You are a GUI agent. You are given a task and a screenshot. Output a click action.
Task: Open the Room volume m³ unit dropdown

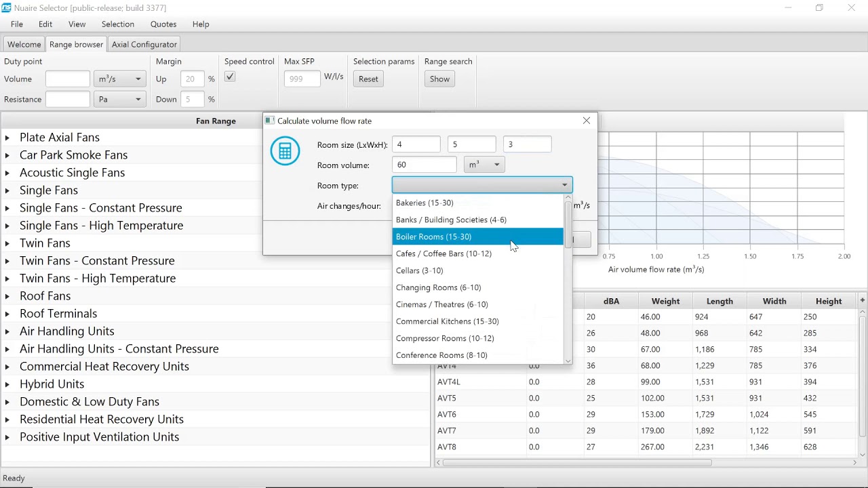pyautogui.click(x=484, y=165)
